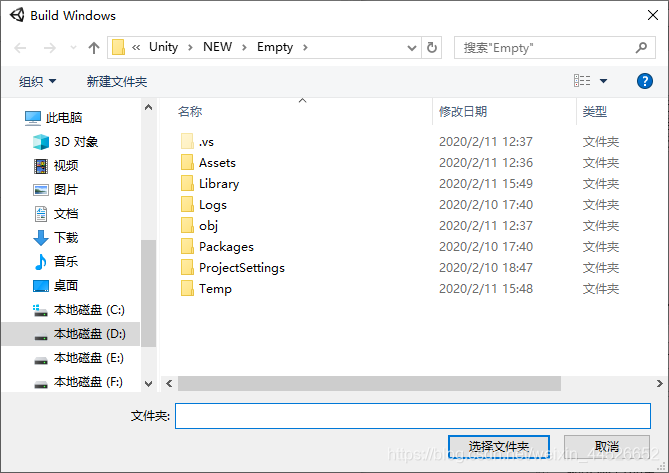Click the Library folder name

pyautogui.click(x=219, y=183)
